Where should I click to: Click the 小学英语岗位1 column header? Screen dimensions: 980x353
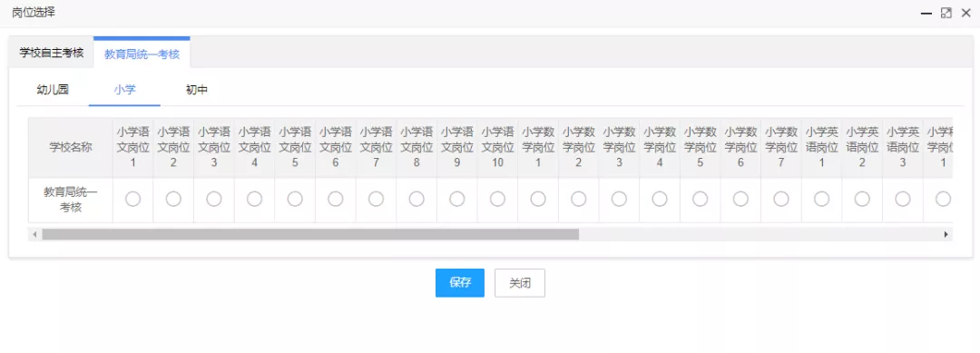(822, 147)
